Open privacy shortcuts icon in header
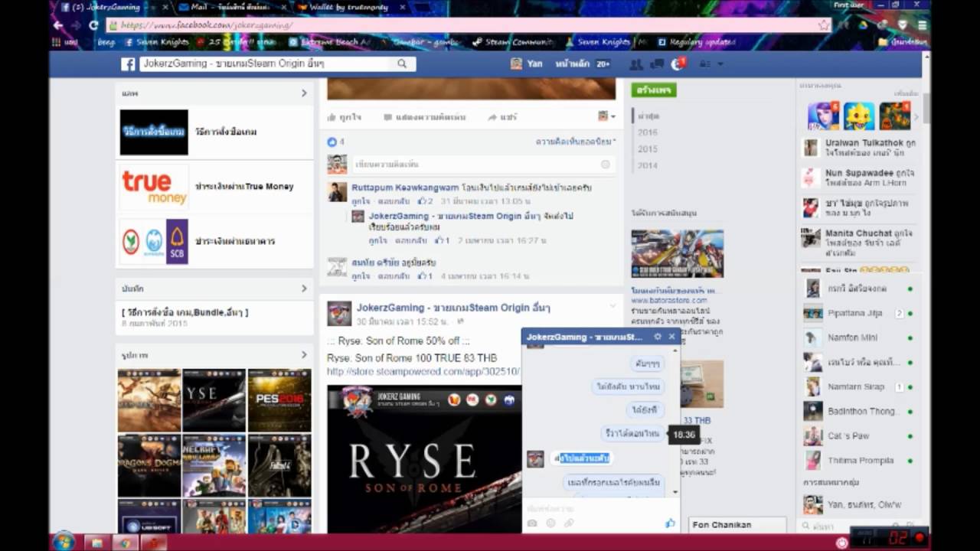The image size is (980, 551). [704, 64]
